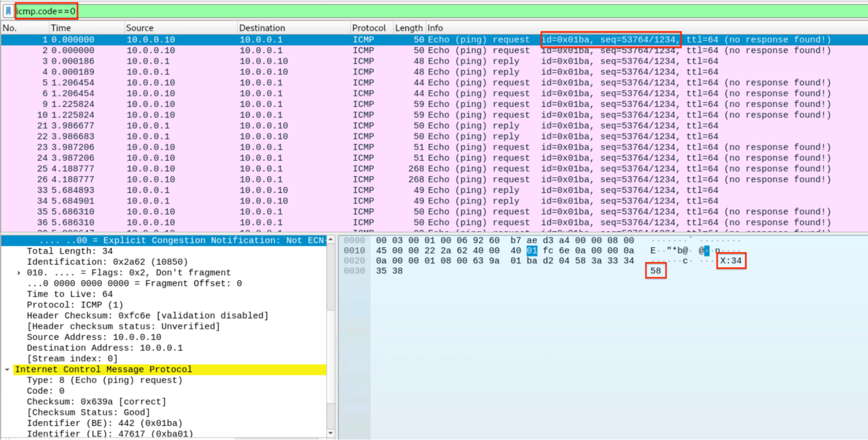
Task: Sort packets by the Source column
Action: pos(140,27)
